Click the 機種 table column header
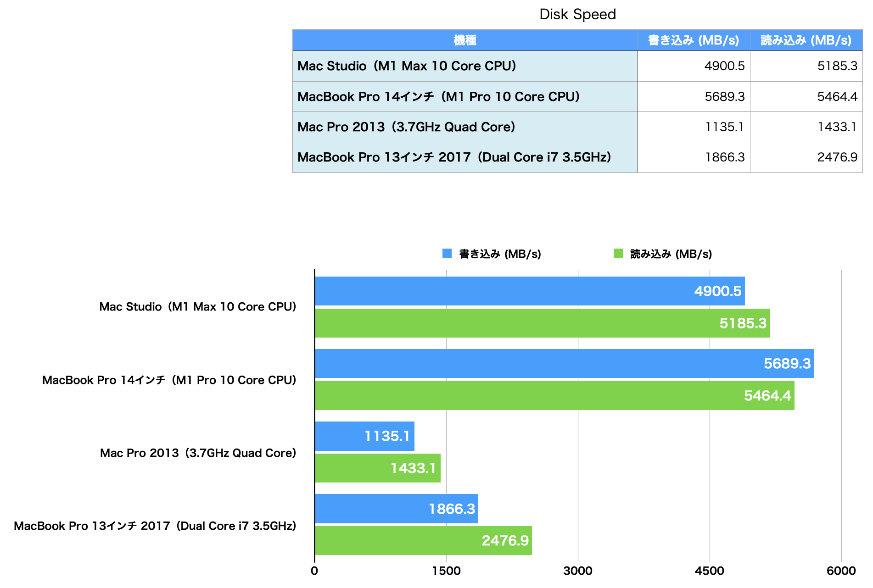 (464, 40)
